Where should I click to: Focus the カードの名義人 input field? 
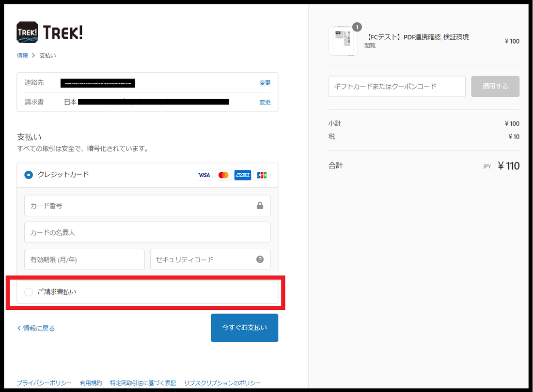(147, 232)
